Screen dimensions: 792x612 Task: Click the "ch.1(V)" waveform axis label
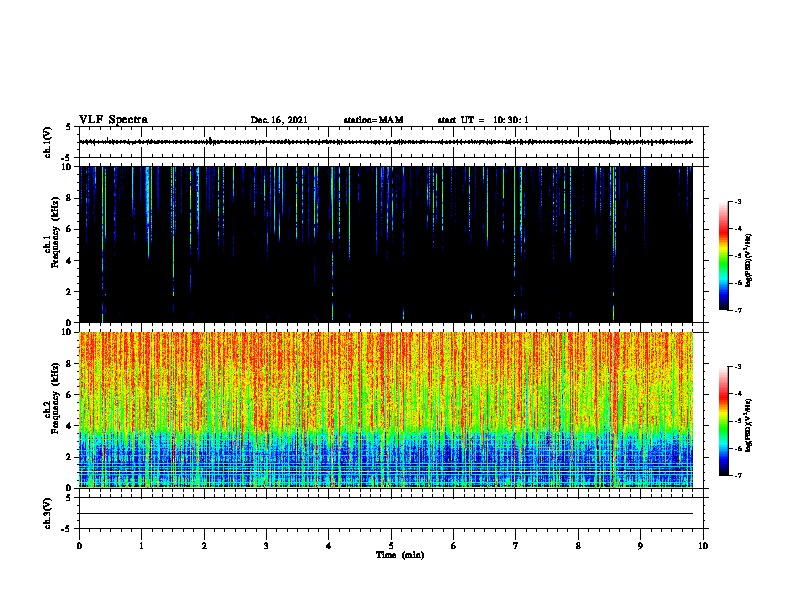[x=47, y=142]
